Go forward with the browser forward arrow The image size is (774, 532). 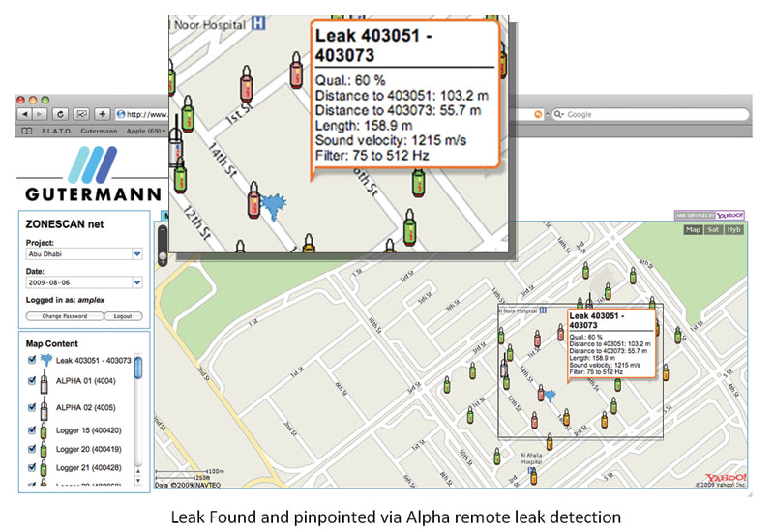tap(40, 114)
